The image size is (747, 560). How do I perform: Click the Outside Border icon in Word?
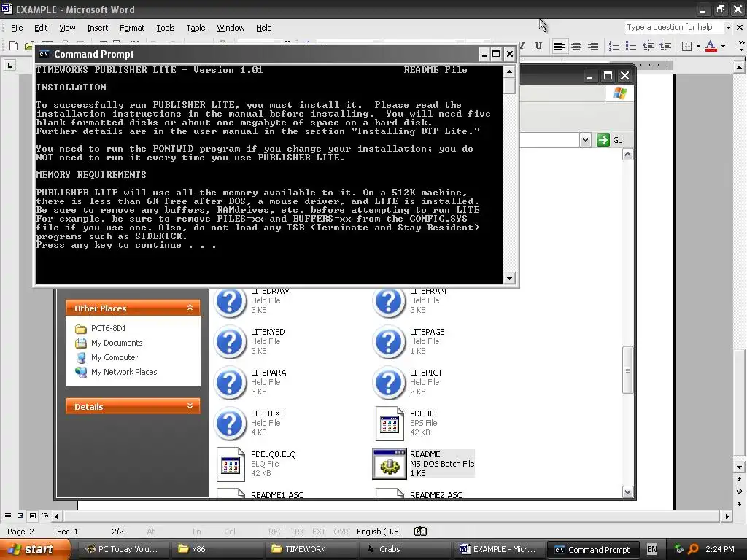(686, 46)
